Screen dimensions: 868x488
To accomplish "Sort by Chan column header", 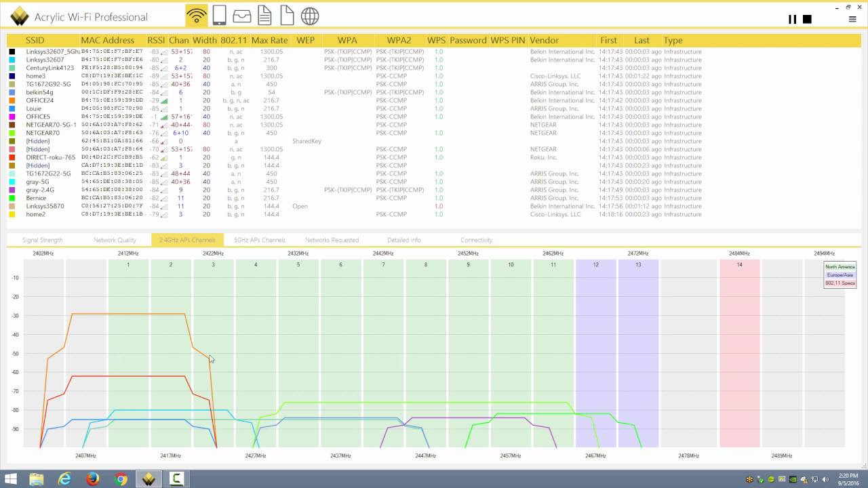I will click(179, 40).
